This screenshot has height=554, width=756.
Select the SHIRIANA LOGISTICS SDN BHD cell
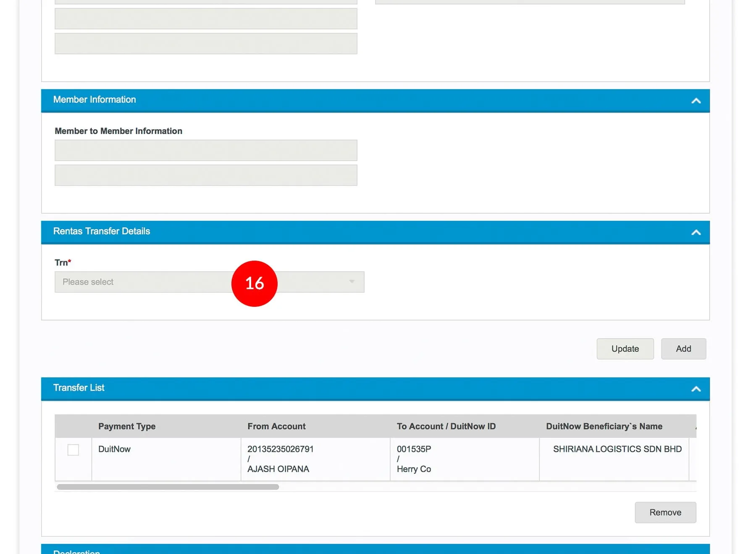pos(617,449)
